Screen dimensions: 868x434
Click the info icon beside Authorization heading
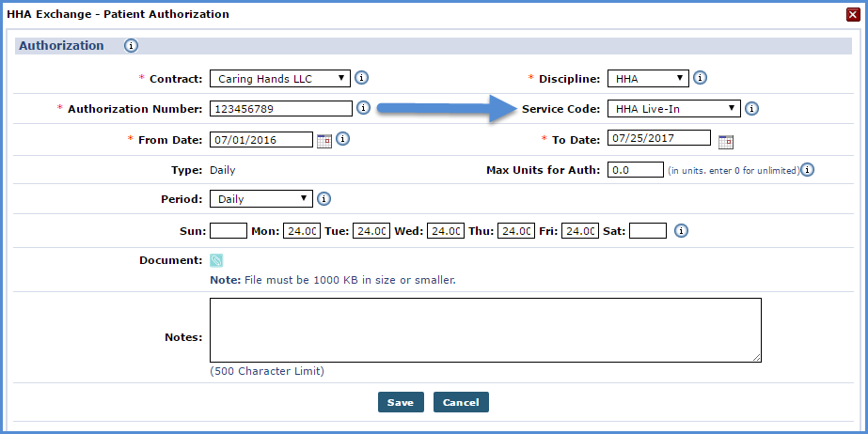(x=131, y=46)
